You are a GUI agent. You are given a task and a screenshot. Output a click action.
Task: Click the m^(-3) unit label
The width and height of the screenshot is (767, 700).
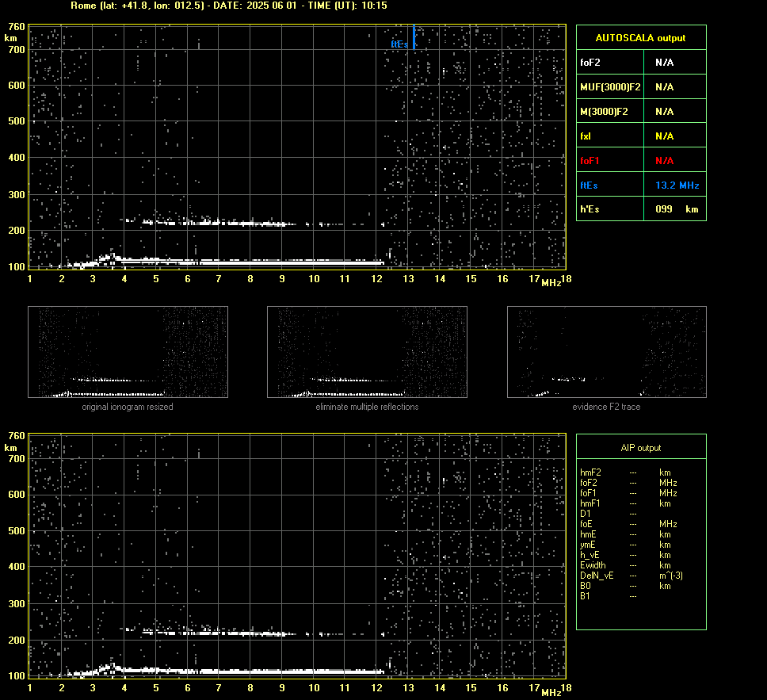[670, 576]
